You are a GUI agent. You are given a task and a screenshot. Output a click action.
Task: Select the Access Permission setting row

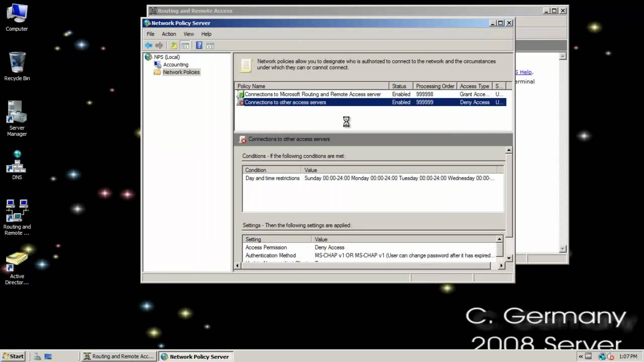[x=370, y=247]
